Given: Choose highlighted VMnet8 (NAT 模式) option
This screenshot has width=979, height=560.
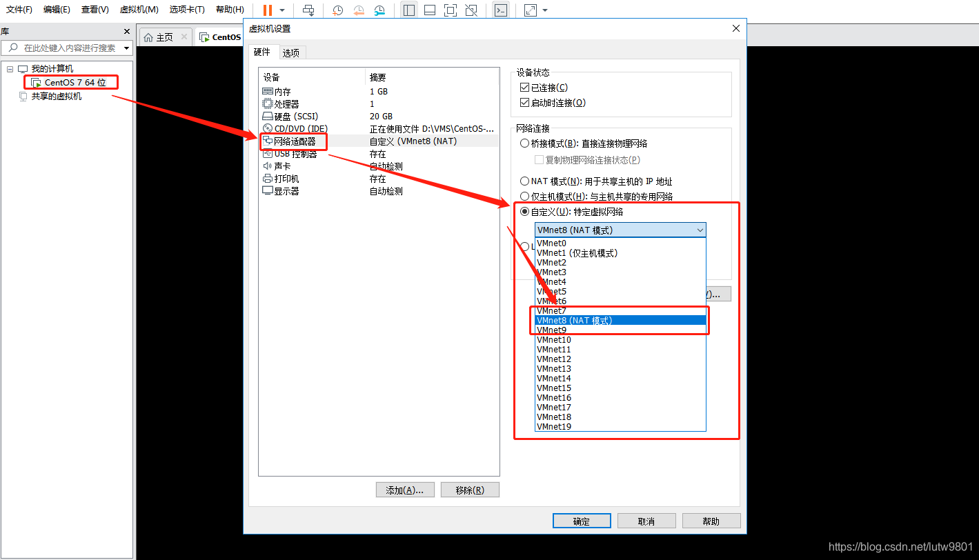Looking at the screenshot, I should click(x=620, y=321).
